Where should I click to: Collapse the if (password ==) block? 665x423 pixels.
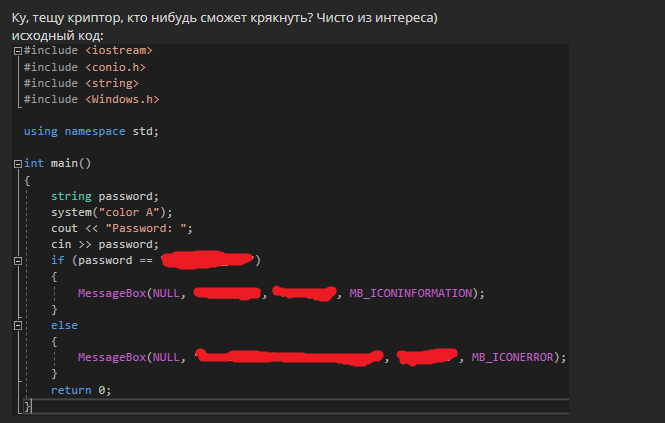click(x=18, y=261)
